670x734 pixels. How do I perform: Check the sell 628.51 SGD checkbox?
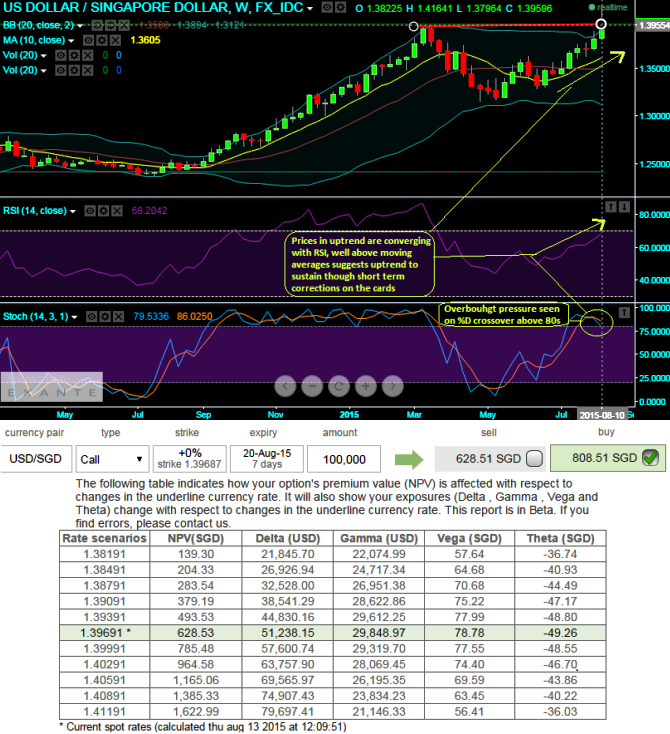[534, 459]
